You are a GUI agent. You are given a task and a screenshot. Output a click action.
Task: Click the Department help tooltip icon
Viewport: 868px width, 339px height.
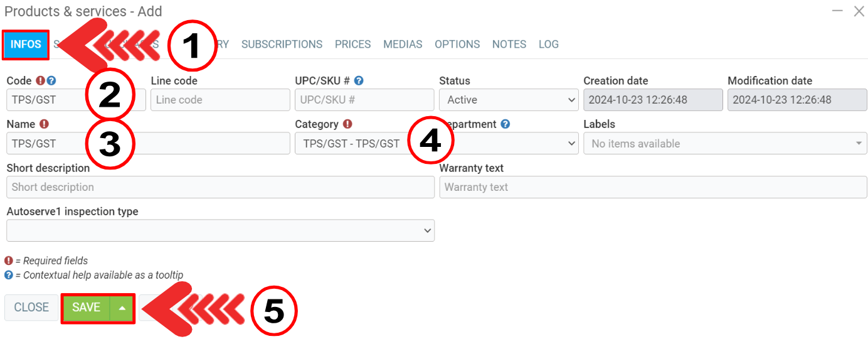click(505, 124)
